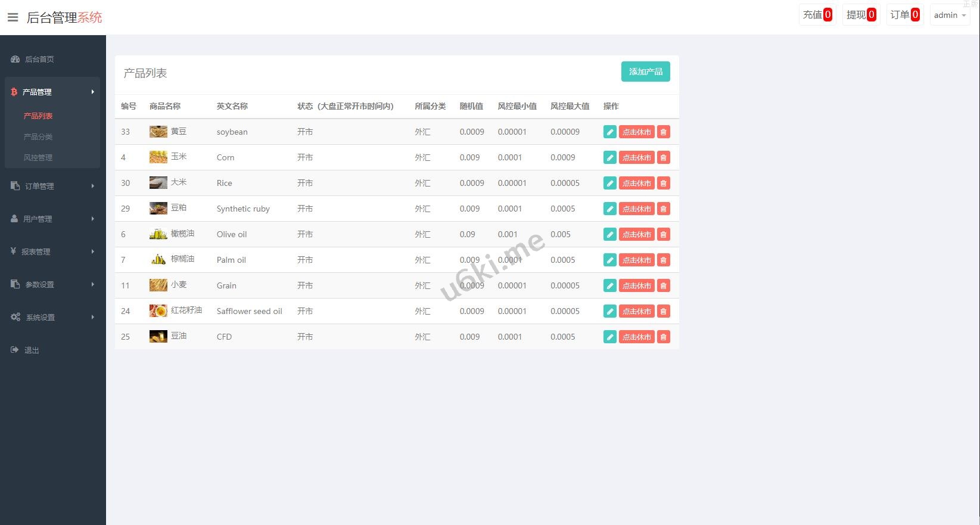Click the 充值 notification button

tap(817, 15)
